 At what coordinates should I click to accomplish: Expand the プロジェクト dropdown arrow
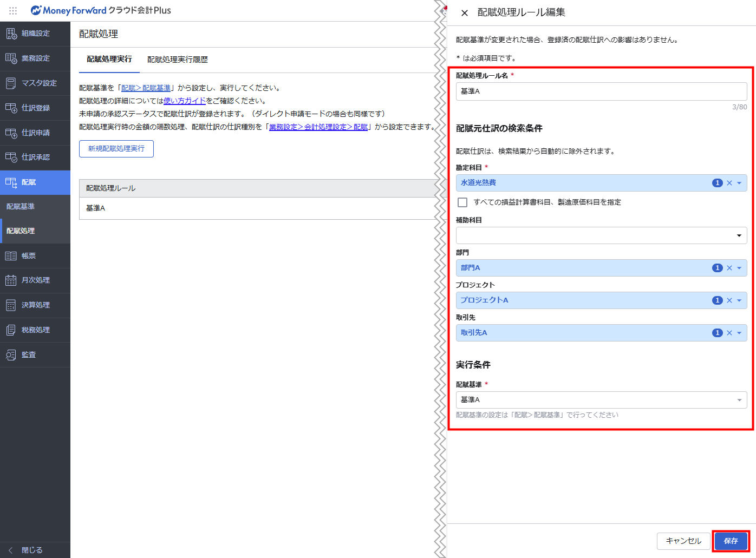(x=739, y=300)
